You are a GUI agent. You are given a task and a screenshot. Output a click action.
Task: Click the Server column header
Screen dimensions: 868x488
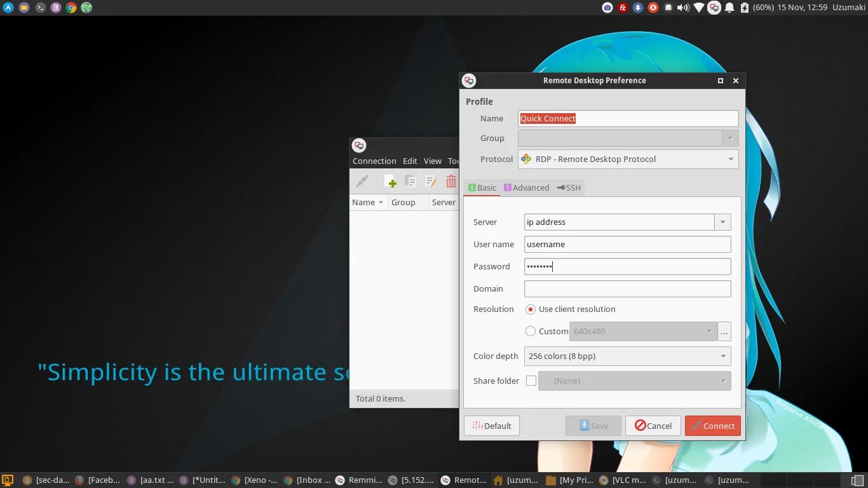[444, 203]
